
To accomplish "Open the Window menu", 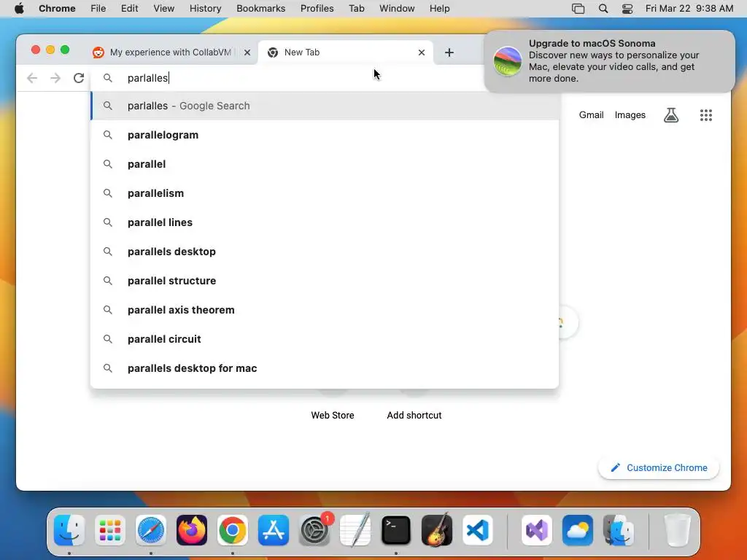I will (x=397, y=9).
